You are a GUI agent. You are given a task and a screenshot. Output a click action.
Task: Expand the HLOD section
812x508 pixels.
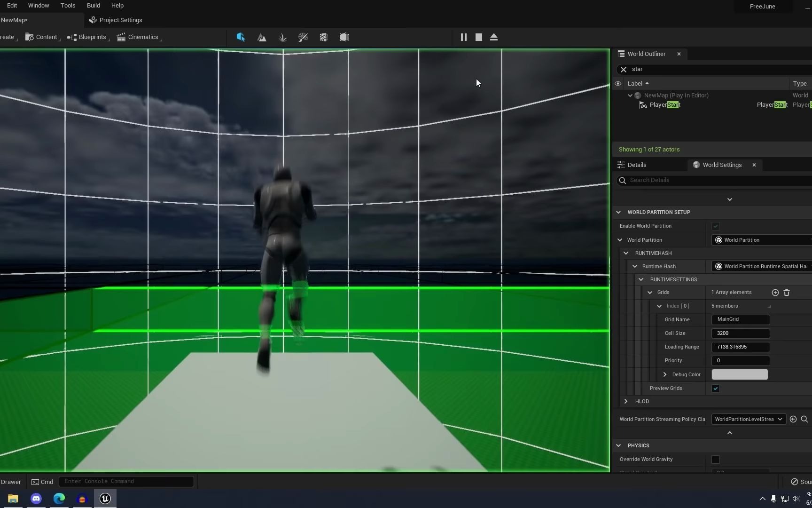pyautogui.click(x=625, y=401)
